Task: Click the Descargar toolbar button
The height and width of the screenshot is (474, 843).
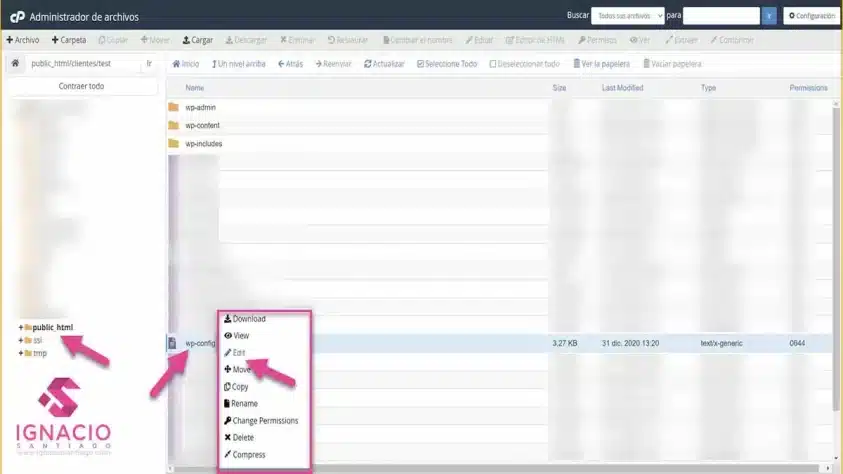Action: coord(246,40)
